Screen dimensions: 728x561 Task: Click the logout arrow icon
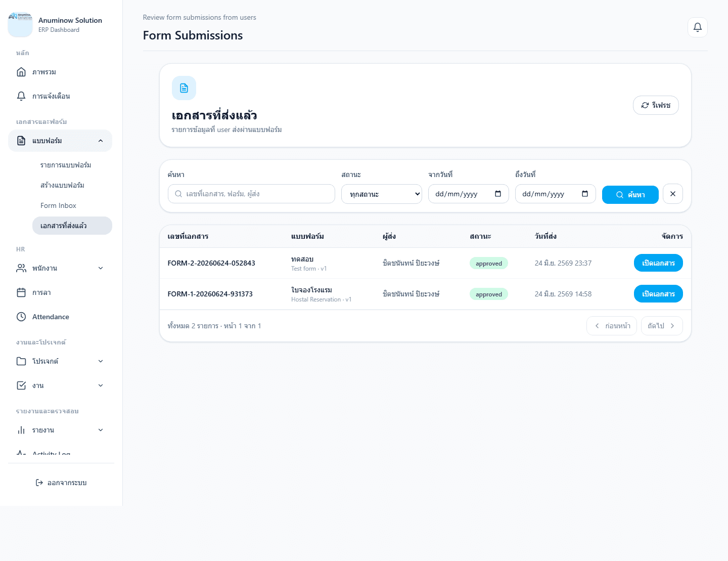point(39,483)
